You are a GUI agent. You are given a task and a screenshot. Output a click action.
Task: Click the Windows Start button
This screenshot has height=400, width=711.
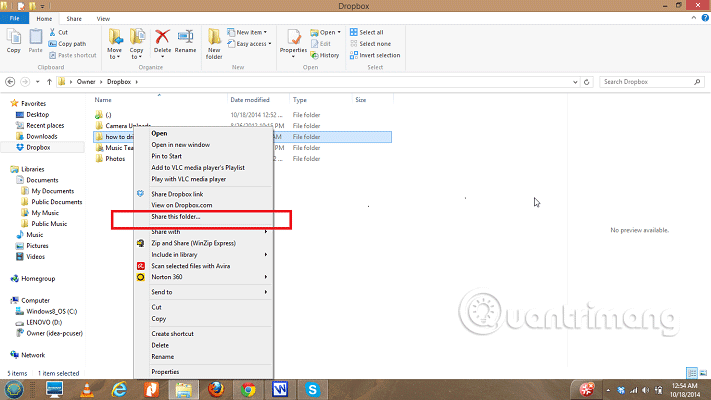click(x=14, y=390)
